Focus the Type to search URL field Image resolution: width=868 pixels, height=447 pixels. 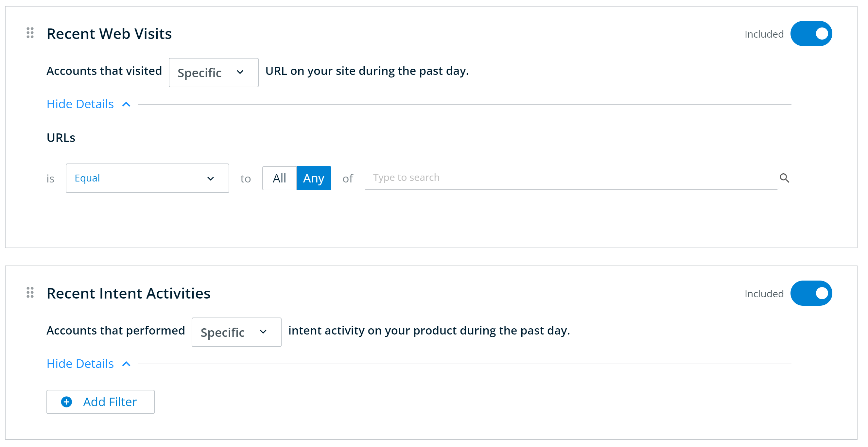[571, 178]
